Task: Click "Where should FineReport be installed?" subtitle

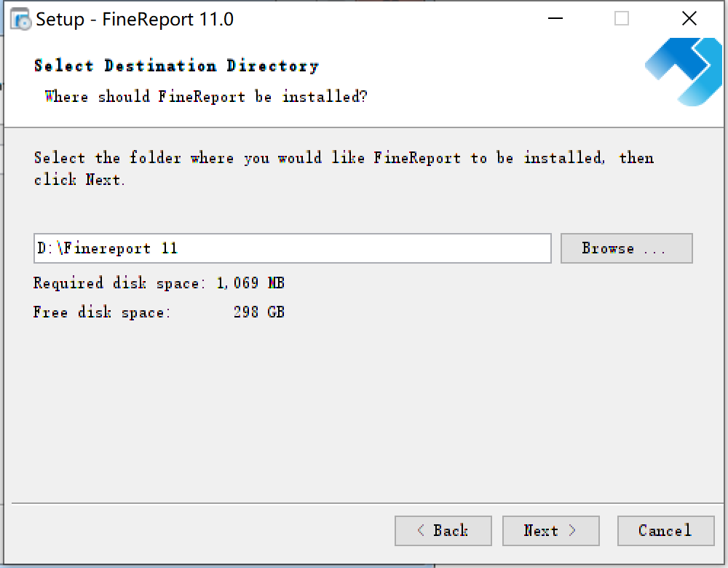Action: pyautogui.click(x=206, y=97)
